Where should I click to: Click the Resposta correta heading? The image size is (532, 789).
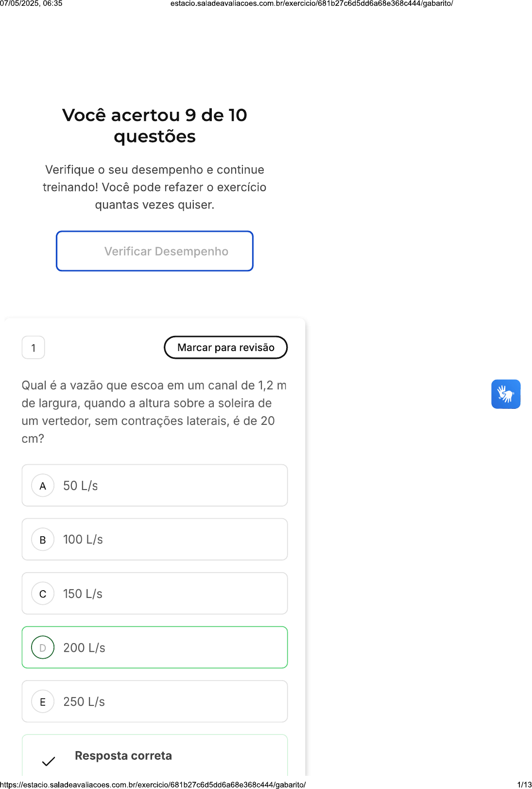(123, 755)
